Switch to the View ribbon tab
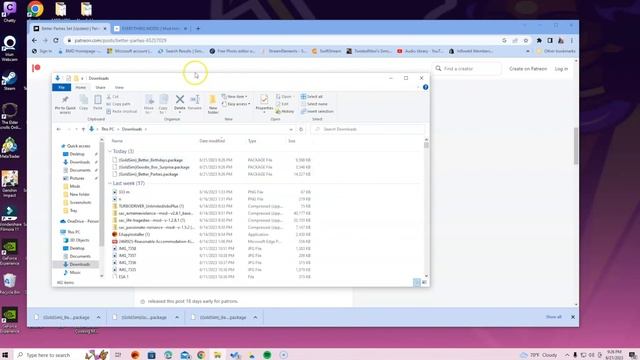This screenshot has width=640, height=360. tap(119, 87)
